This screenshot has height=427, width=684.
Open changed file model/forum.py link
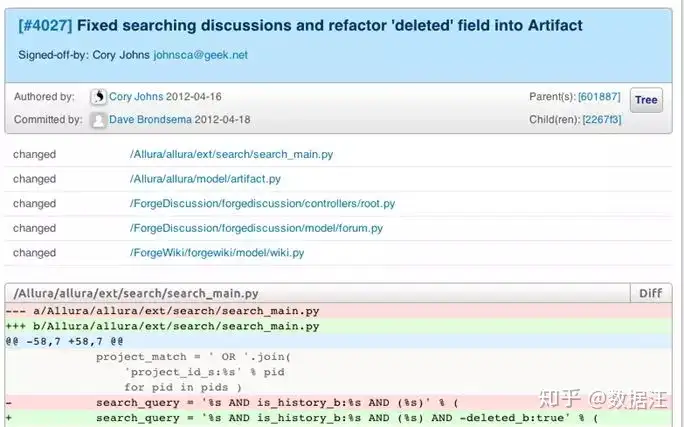[x=256, y=228]
